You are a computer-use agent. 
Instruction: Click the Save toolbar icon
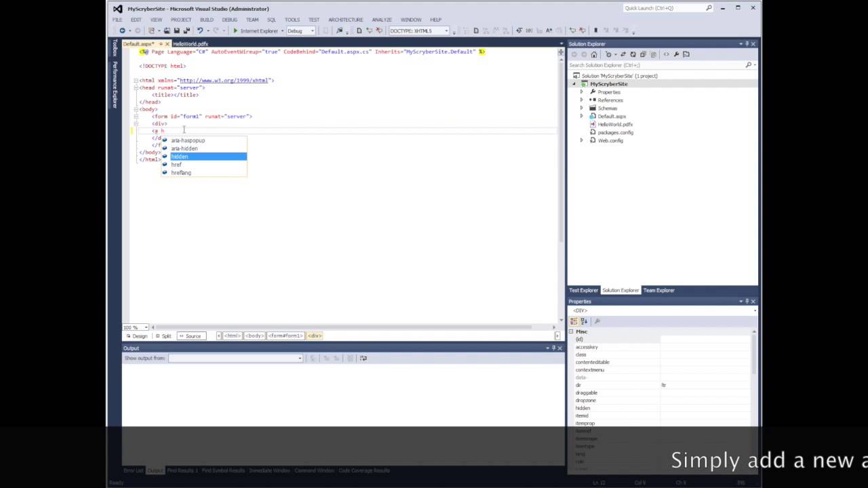[177, 30]
